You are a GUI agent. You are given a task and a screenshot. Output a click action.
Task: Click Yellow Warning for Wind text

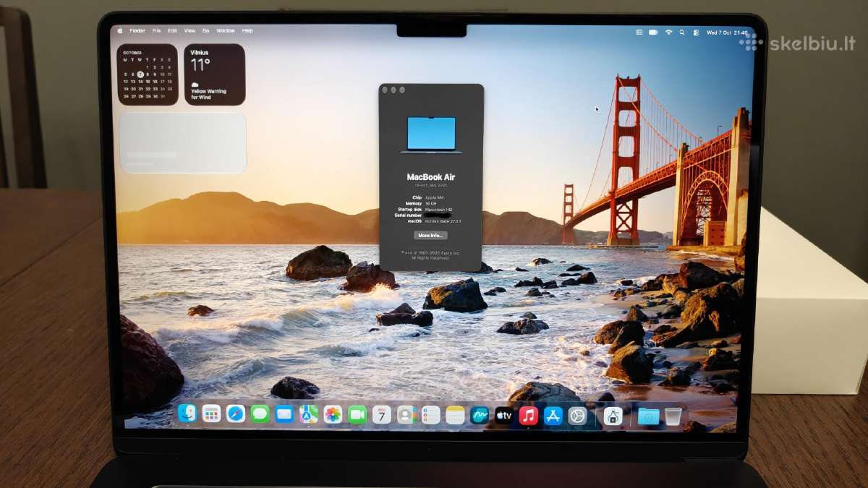tap(208, 94)
